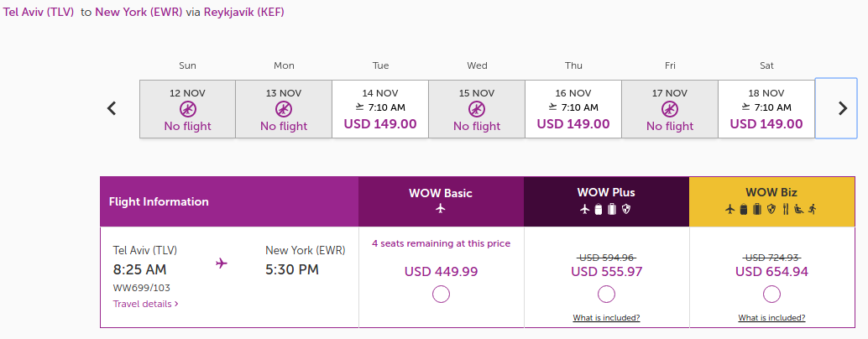Select the WOW Plus USD 555.97 fare

point(606,294)
